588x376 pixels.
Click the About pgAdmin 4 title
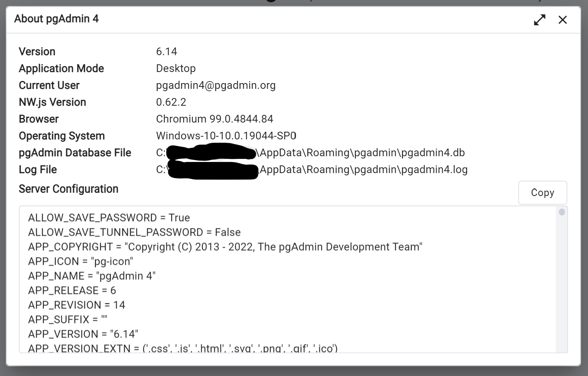[x=56, y=19]
